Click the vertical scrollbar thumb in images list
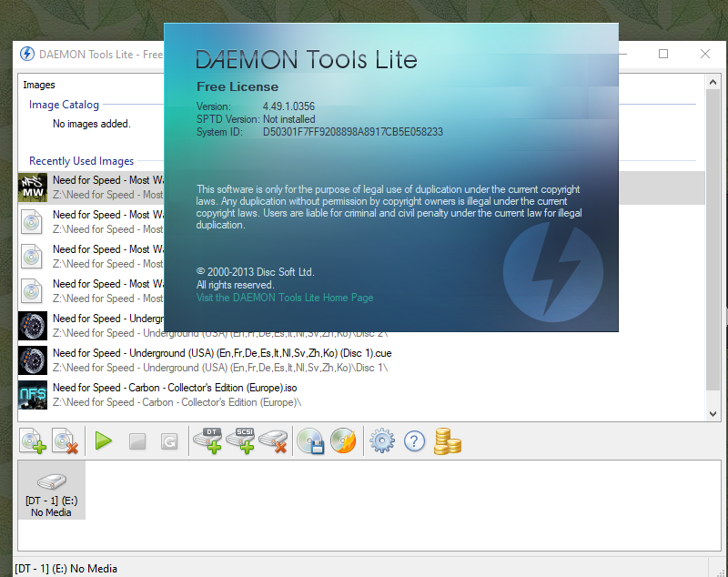Screen dimensions: 728x577 coord(713,240)
